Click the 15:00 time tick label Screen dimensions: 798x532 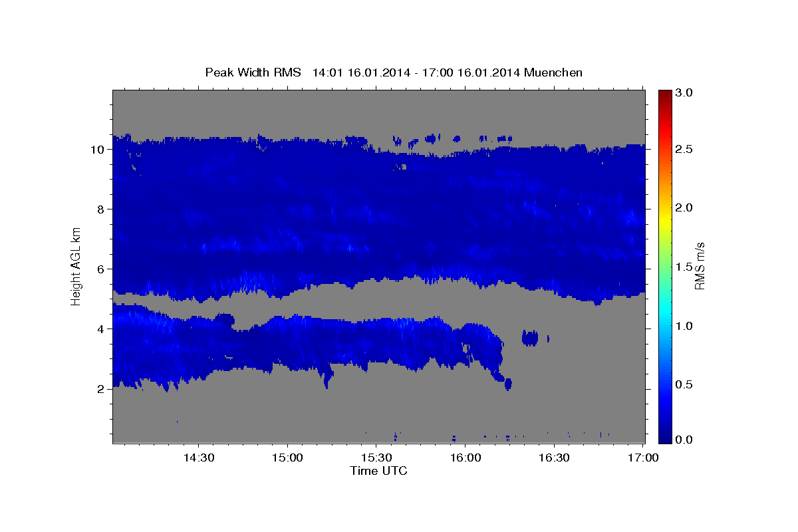pos(287,458)
